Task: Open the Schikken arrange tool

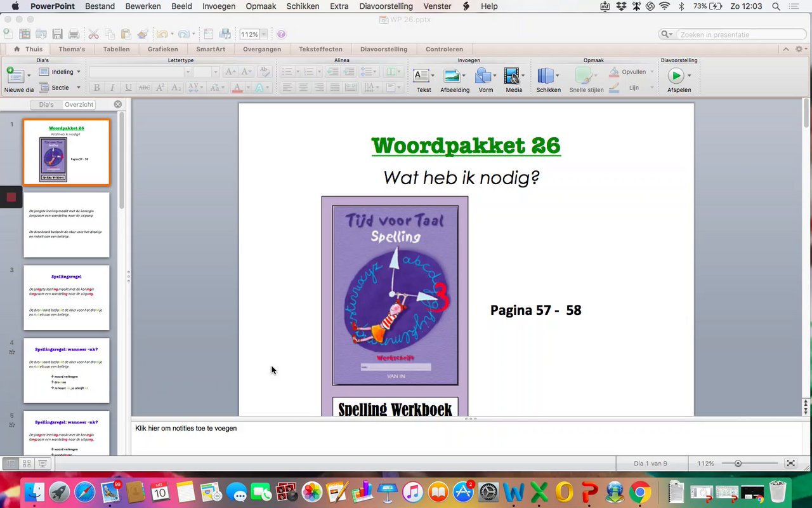Action: 548,80
